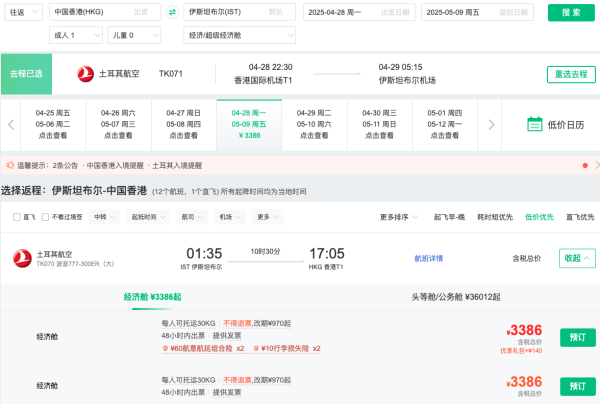Click the 去程已选 label
The image size is (600, 404).
coord(26,74)
